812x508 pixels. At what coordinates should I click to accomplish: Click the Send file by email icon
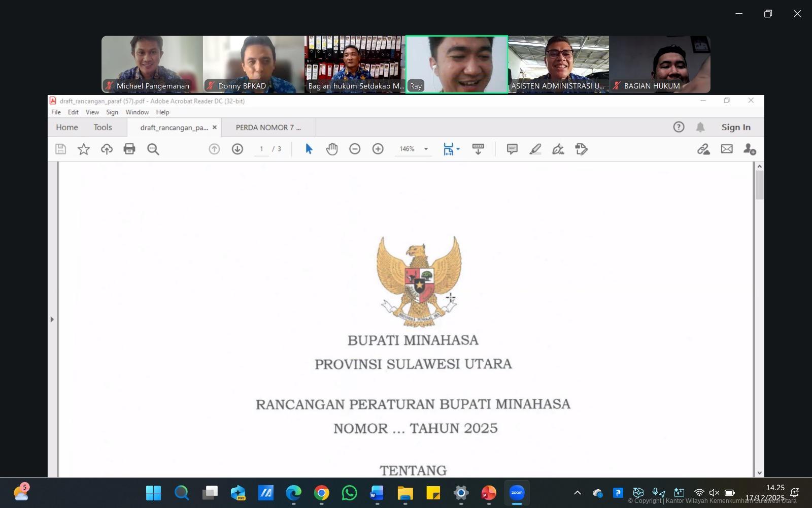(727, 149)
